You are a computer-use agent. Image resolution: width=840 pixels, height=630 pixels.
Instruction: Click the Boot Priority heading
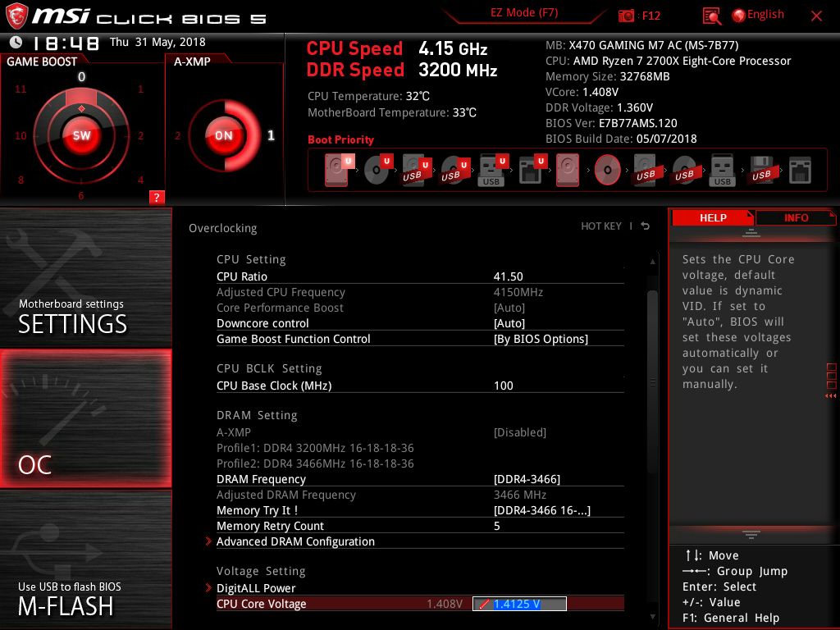point(340,139)
